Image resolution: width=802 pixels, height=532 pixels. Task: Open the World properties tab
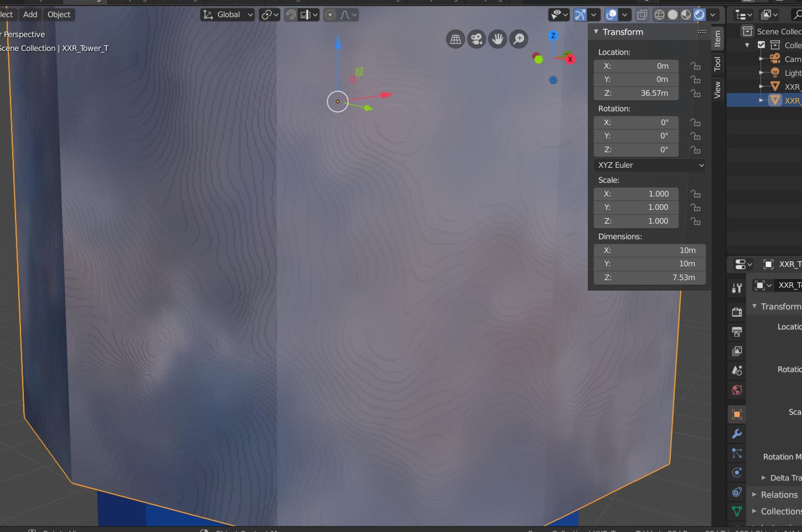pos(736,390)
